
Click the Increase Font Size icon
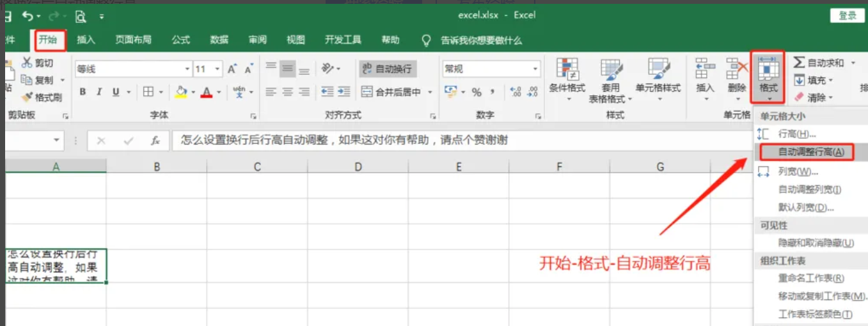click(x=232, y=69)
